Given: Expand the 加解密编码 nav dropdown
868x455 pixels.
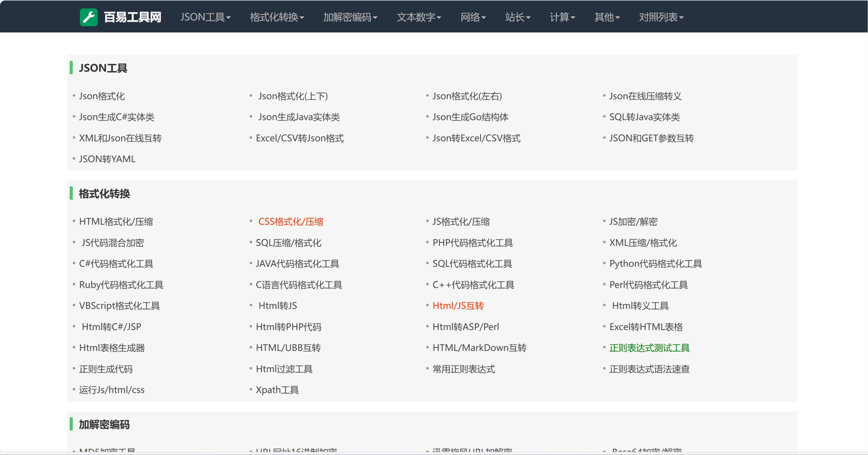Looking at the screenshot, I should 350,17.
